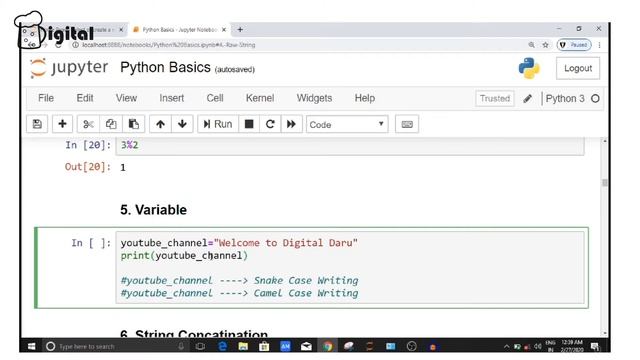Image resolution: width=640 pixels, height=360 pixels.
Task: Open Microsoft Store from the taskbar
Action: (x=264, y=346)
